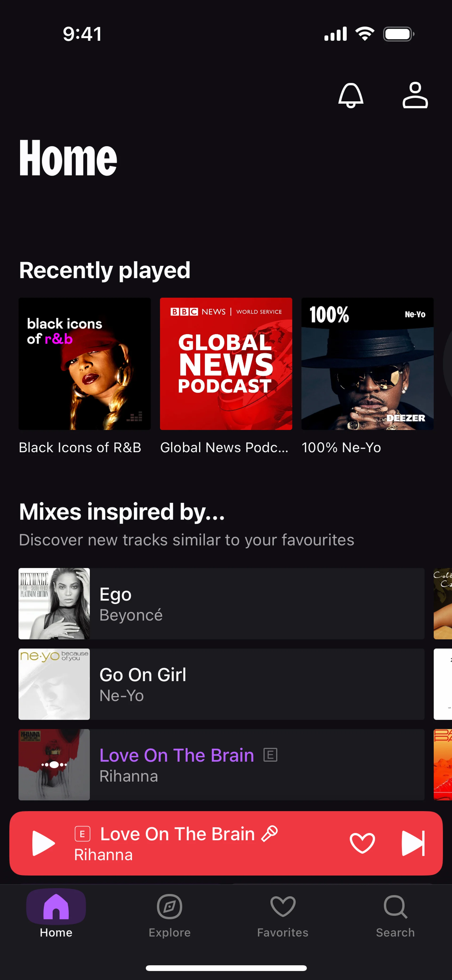Tap the Rihanna album art with playing indicator
452x980 pixels.
click(x=54, y=765)
